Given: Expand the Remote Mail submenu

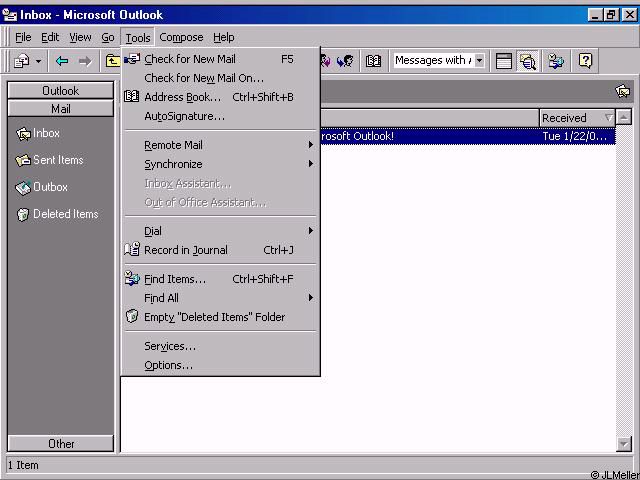Looking at the screenshot, I should (x=220, y=145).
